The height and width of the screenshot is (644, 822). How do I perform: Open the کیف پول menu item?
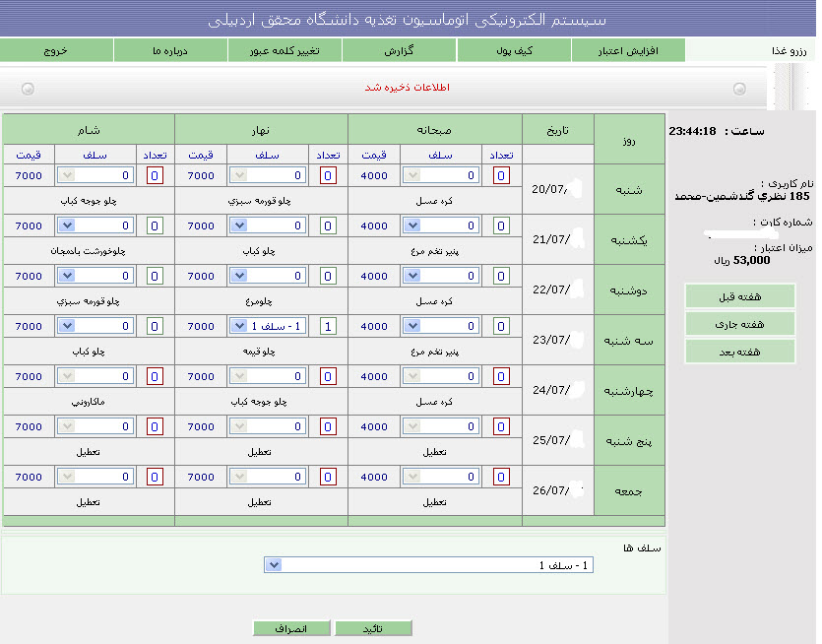[514, 51]
